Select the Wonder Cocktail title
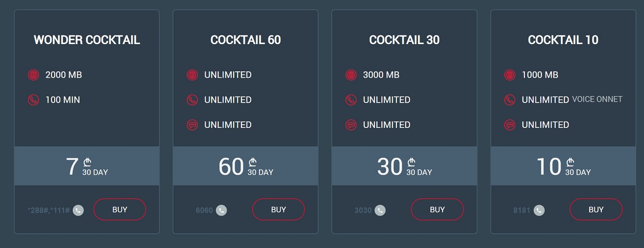This screenshot has width=644, height=248. (x=87, y=40)
